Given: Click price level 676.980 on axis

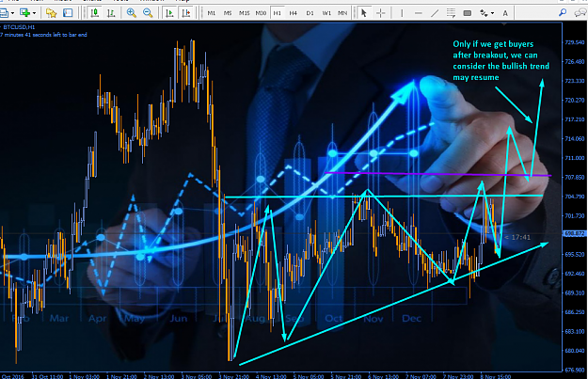Looking at the screenshot, I should [x=575, y=370].
